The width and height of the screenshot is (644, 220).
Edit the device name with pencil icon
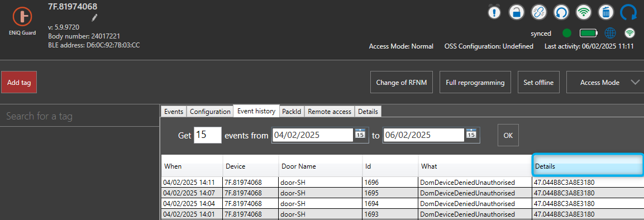click(94, 18)
